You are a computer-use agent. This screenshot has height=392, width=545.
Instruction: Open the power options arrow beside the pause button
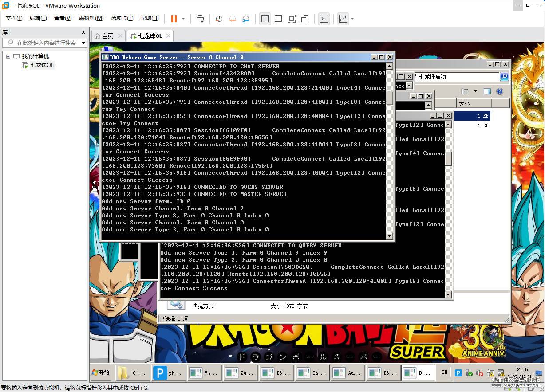(183, 19)
